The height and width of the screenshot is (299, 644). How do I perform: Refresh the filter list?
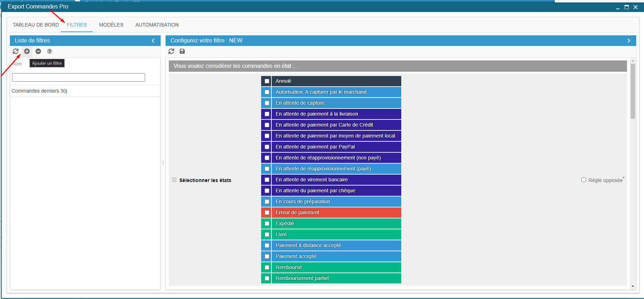(x=16, y=51)
